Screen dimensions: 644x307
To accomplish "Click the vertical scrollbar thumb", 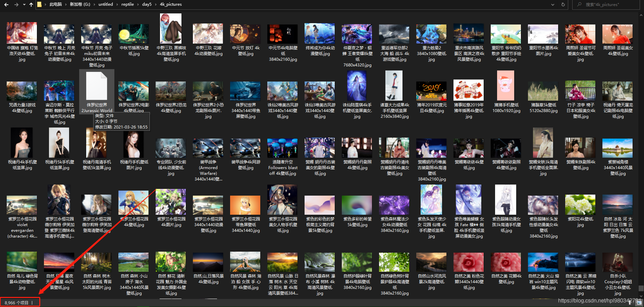I will [641, 289].
